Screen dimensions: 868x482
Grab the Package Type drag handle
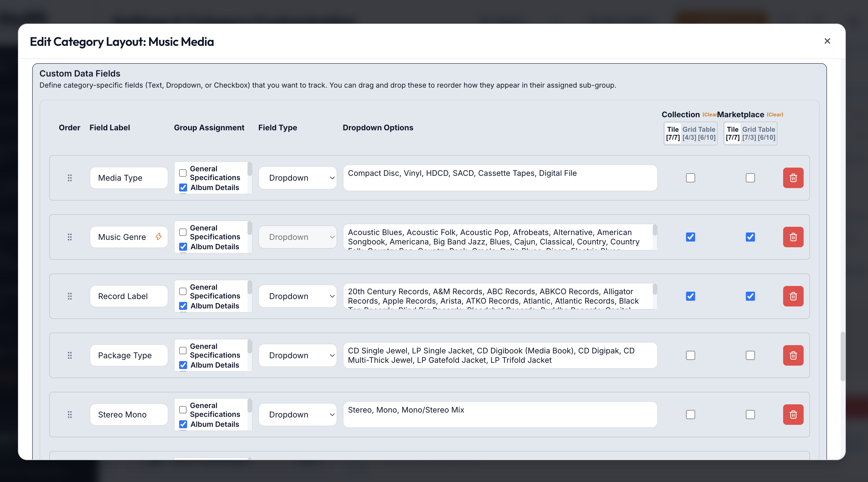(x=70, y=355)
